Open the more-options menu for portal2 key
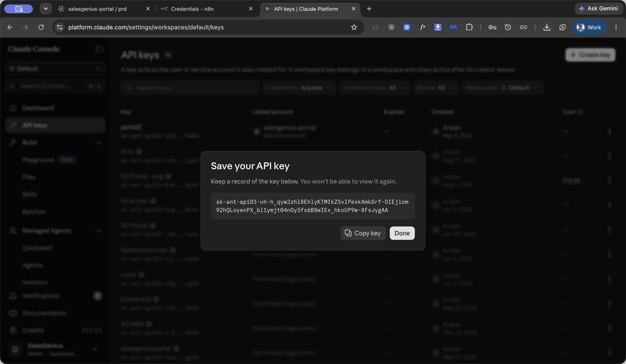Screen dimensions: 626x364 [609, 131]
